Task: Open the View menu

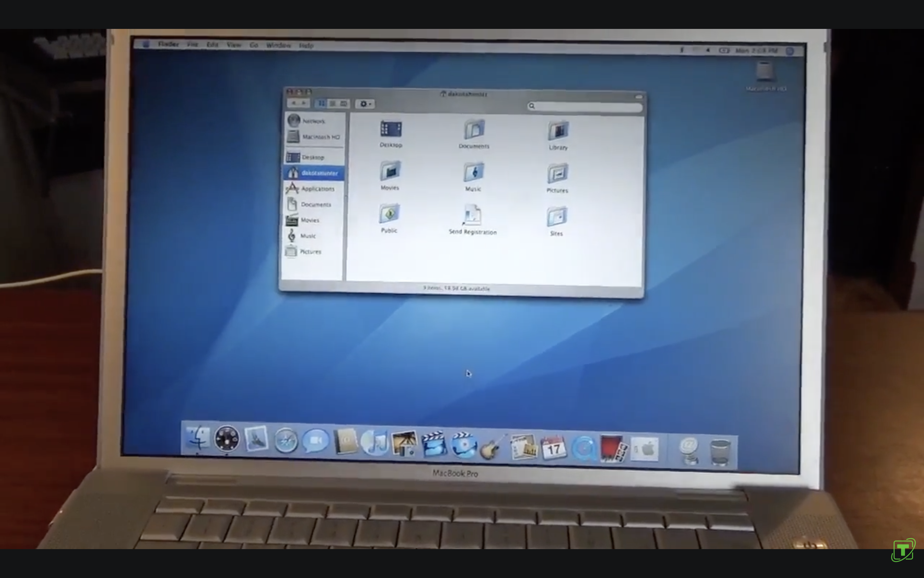Action: (x=234, y=45)
